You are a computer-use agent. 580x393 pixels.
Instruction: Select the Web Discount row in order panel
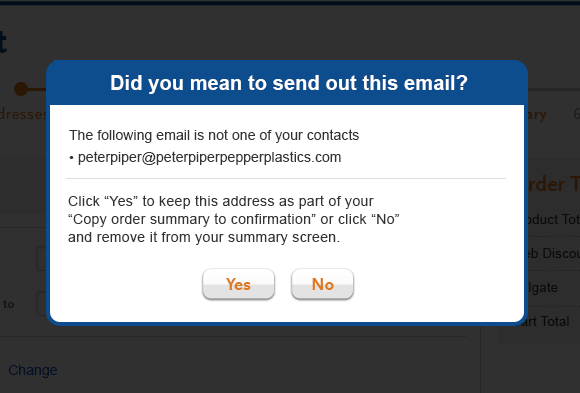552,253
